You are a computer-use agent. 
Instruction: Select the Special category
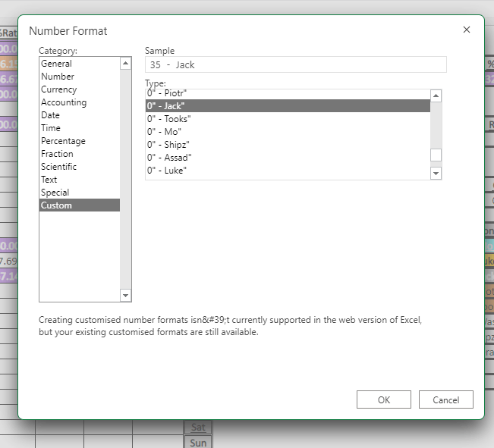(x=80, y=193)
